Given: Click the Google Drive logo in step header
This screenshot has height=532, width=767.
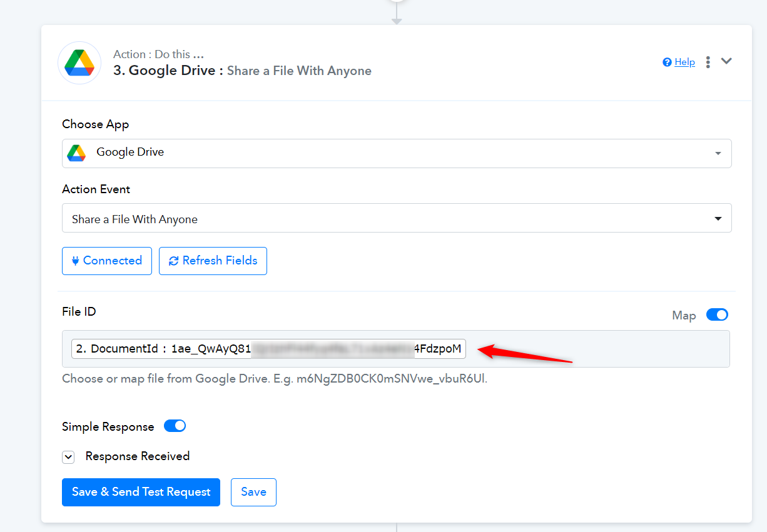Looking at the screenshot, I should click(79, 63).
